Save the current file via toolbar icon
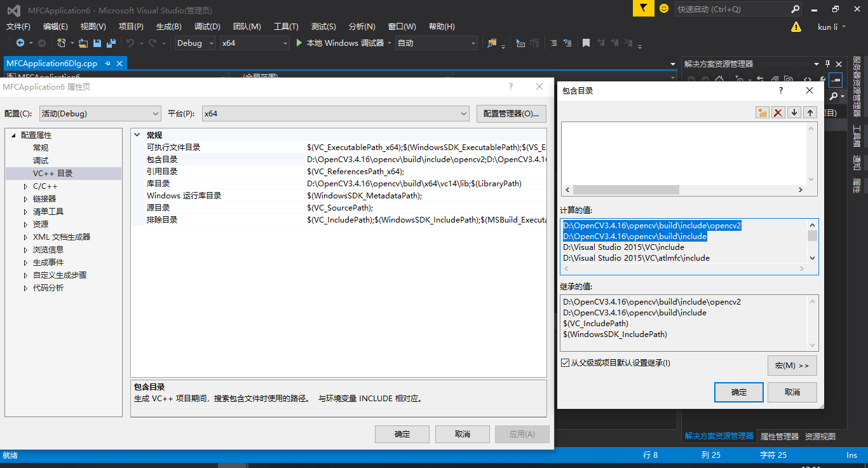This screenshot has width=868, height=468. coord(96,43)
